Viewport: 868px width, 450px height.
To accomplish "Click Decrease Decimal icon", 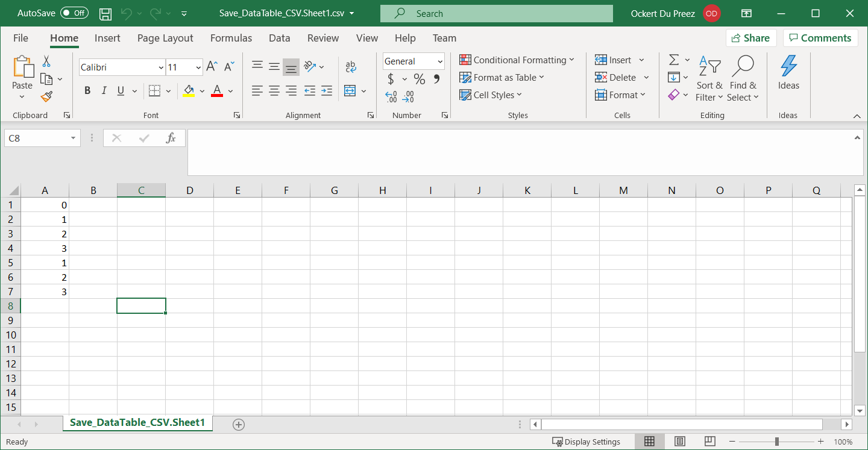I will click(408, 96).
